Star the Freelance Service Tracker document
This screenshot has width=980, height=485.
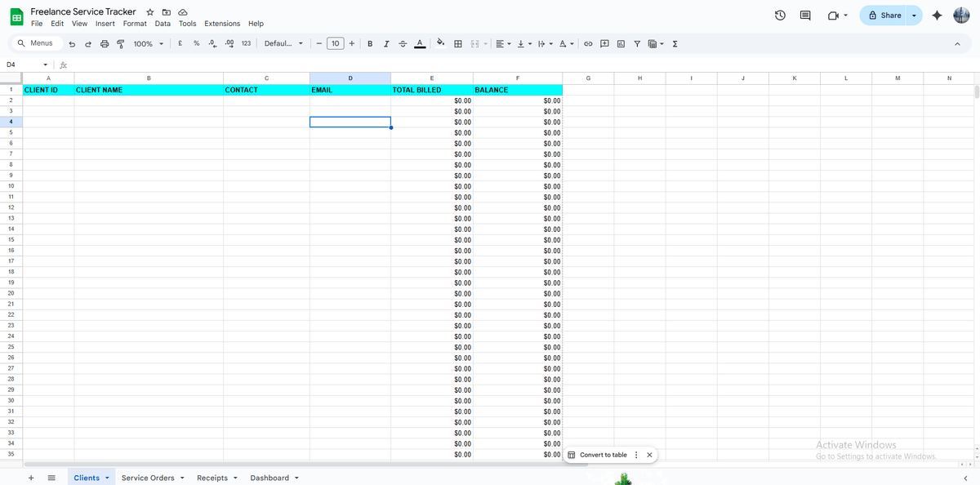[150, 12]
